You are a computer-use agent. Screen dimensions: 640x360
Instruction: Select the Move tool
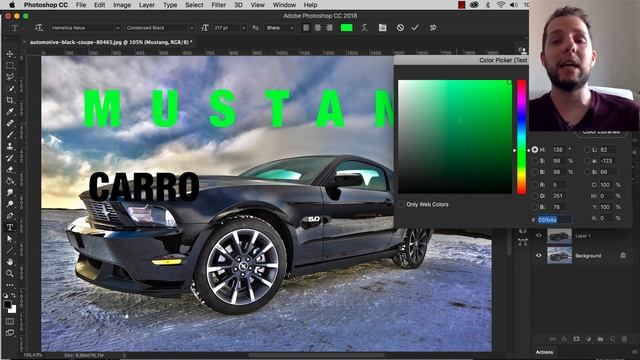tap(10, 54)
